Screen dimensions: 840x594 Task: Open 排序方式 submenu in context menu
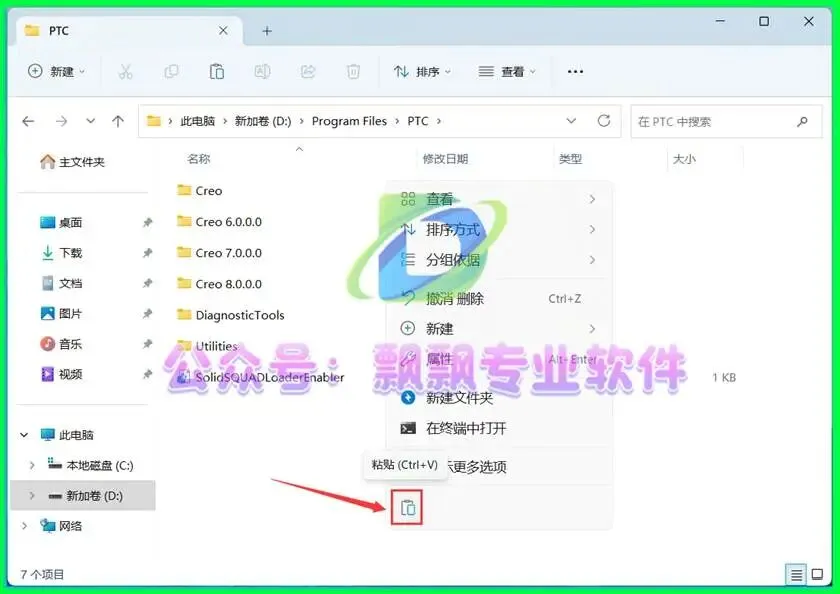coord(499,230)
